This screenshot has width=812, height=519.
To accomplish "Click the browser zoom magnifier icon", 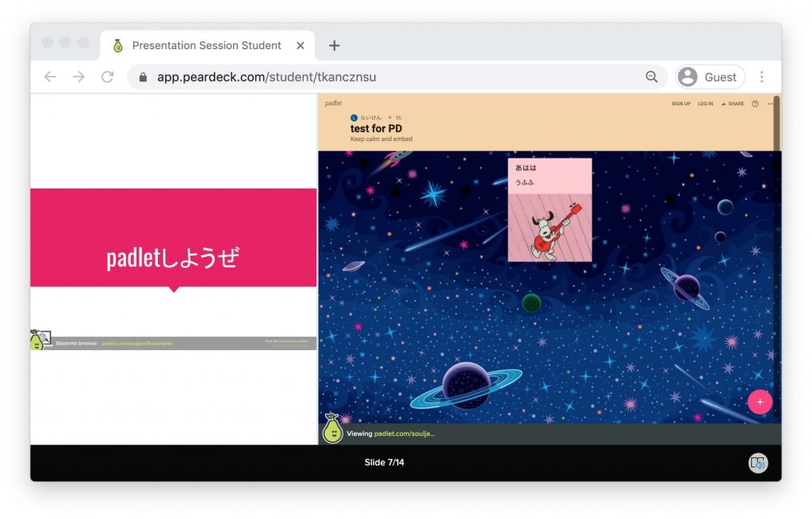I will (x=652, y=77).
